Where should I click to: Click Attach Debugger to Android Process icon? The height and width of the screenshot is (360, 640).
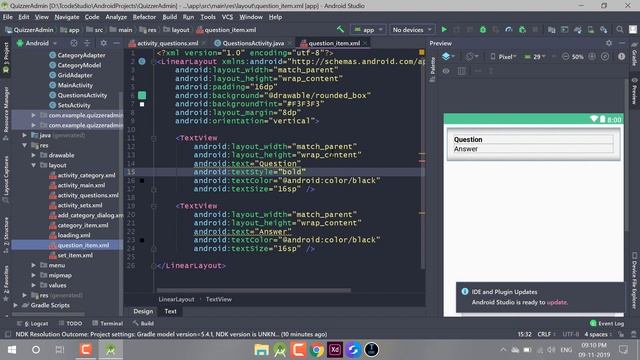pos(522,29)
